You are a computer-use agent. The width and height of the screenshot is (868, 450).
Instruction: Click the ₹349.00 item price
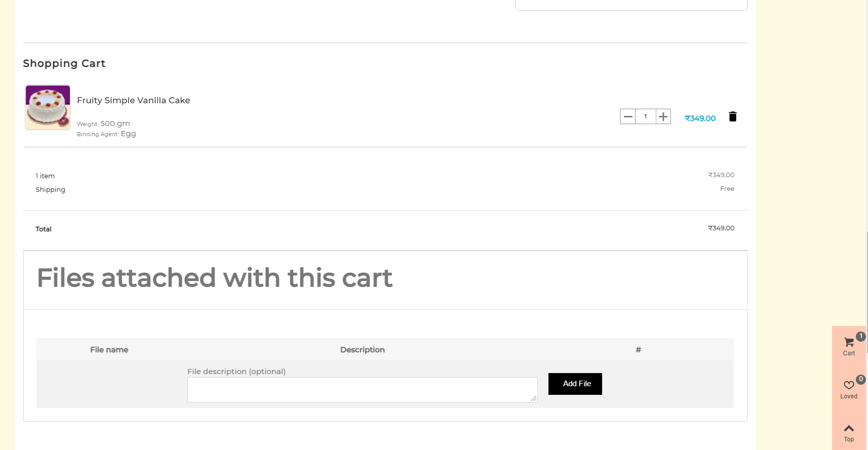pyautogui.click(x=700, y=118)
